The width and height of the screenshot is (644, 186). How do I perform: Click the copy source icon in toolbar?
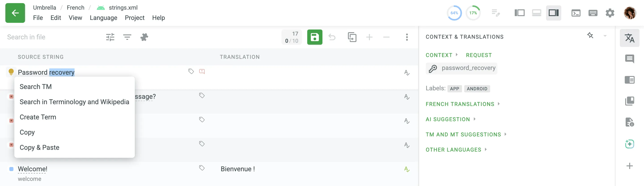(x=352, y=37)
